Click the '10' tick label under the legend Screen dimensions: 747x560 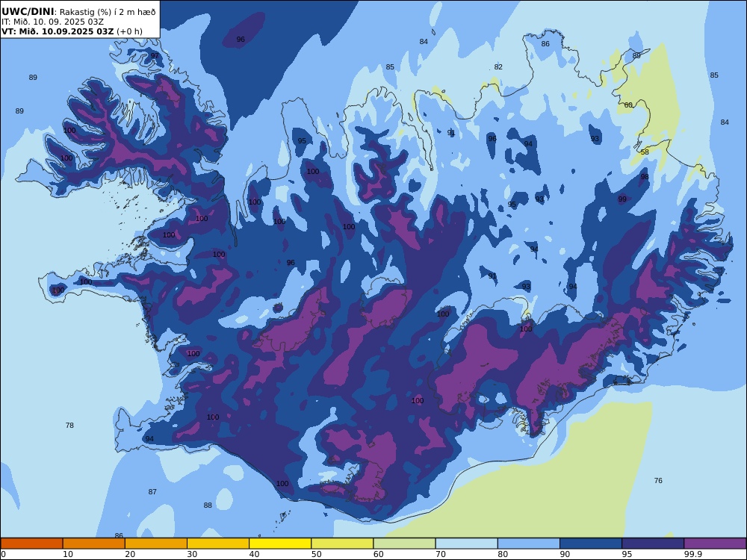click(x=68, y=554)
